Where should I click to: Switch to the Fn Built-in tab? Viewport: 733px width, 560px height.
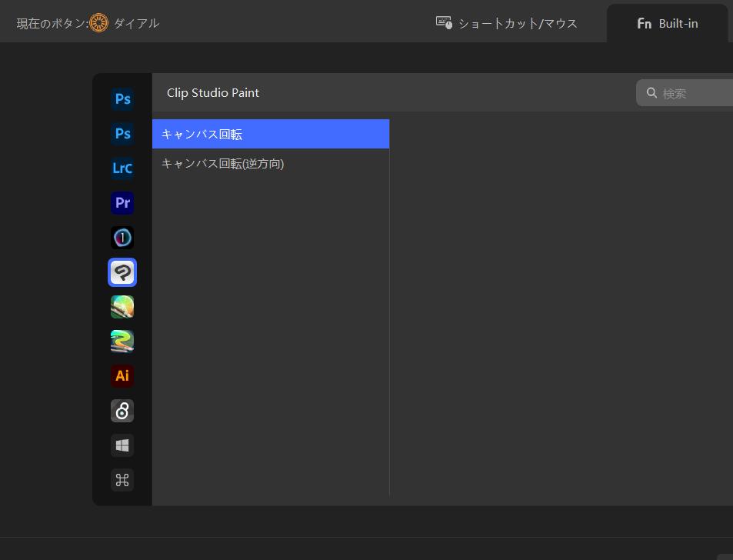tap(668, 23)
